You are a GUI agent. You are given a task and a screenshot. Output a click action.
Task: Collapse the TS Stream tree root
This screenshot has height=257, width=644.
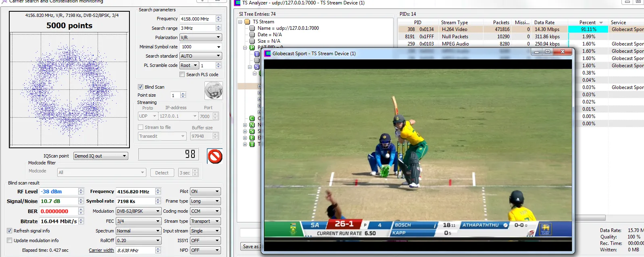tap(240, 22)
